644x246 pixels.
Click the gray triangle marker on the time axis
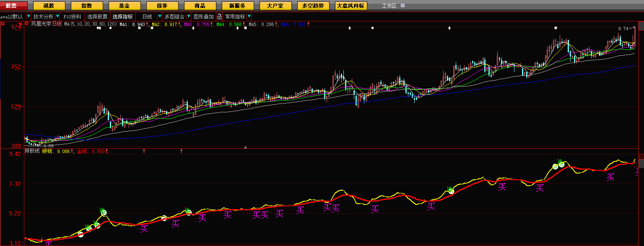[245, 147]
